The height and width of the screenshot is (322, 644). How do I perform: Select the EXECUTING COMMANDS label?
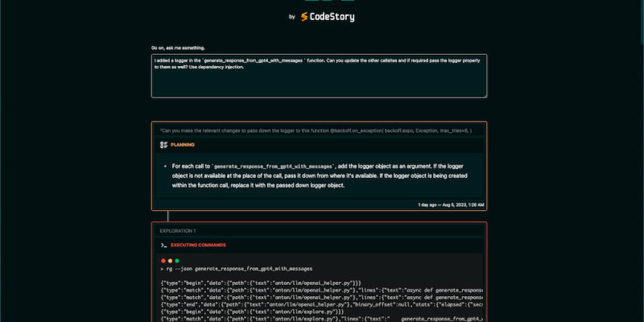198,245
